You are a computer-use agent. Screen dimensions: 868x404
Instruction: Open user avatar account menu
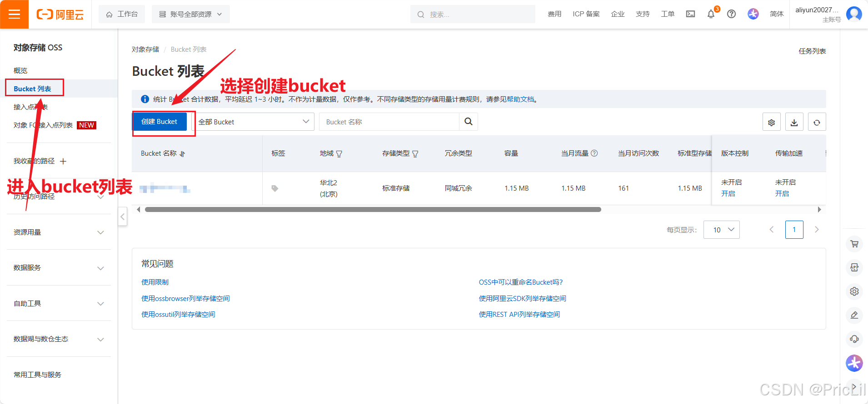[854, 14]
